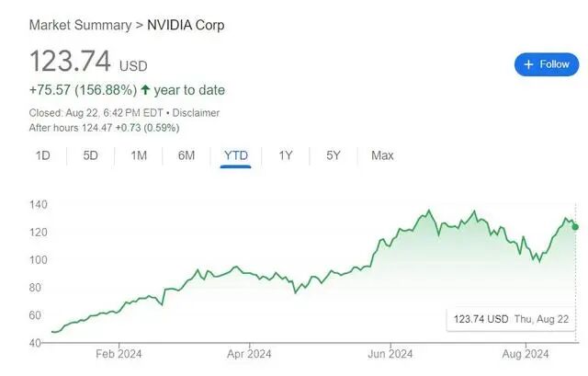Image resolution: width=588 pixels, height=376 pixels.
Task: Click the plus icon in Follow
Action: (x=528, y=64)
